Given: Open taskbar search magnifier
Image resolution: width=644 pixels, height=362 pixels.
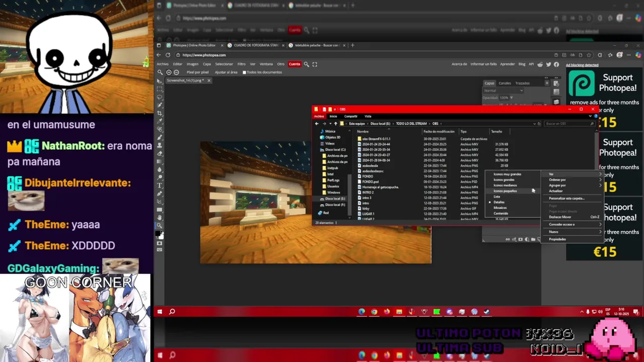Looking at the screenshot, I should pos(172,312).
